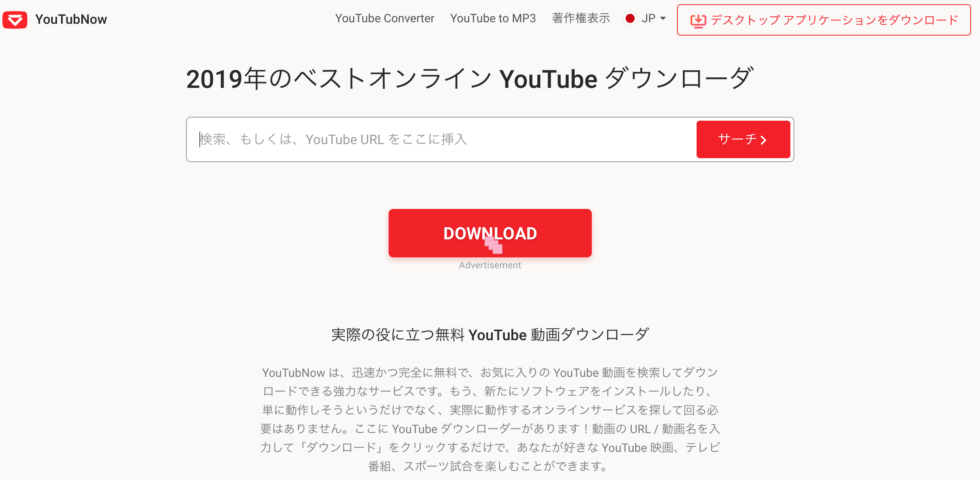Viewport: 980px width, 480px height.
Task: Open the JP language dropdown arrow
Action: [x=663, y=18]
